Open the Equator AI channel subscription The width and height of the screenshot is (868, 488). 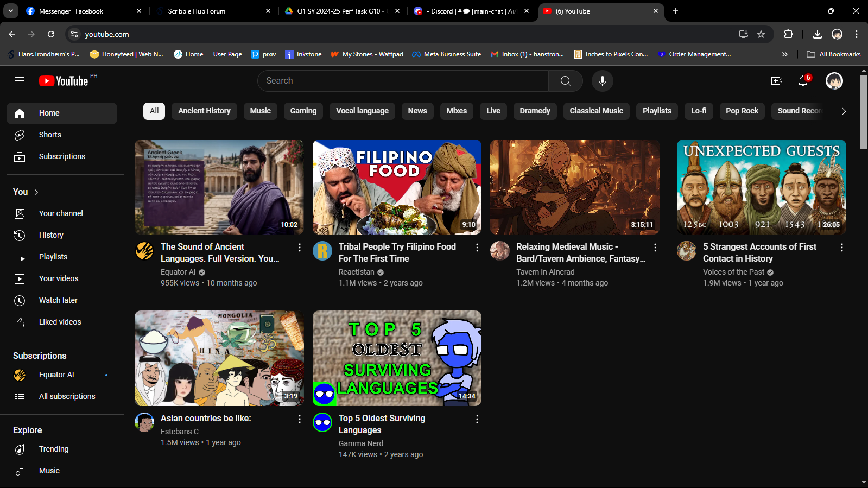56,375
